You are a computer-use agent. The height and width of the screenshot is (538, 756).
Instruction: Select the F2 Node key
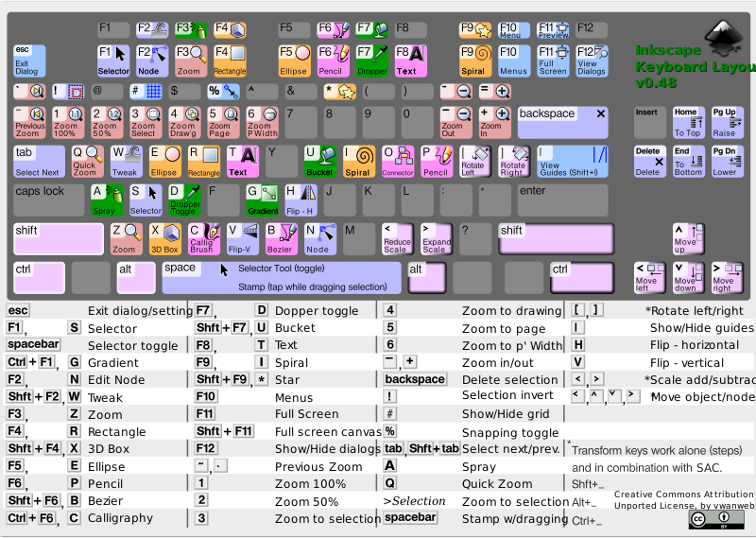coord(152,61)
